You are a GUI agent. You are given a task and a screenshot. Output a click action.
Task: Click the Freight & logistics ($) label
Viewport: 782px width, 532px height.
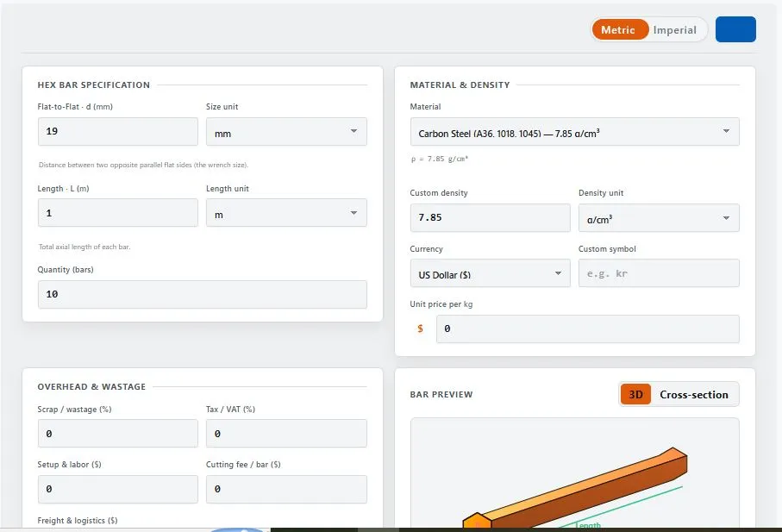78,521
